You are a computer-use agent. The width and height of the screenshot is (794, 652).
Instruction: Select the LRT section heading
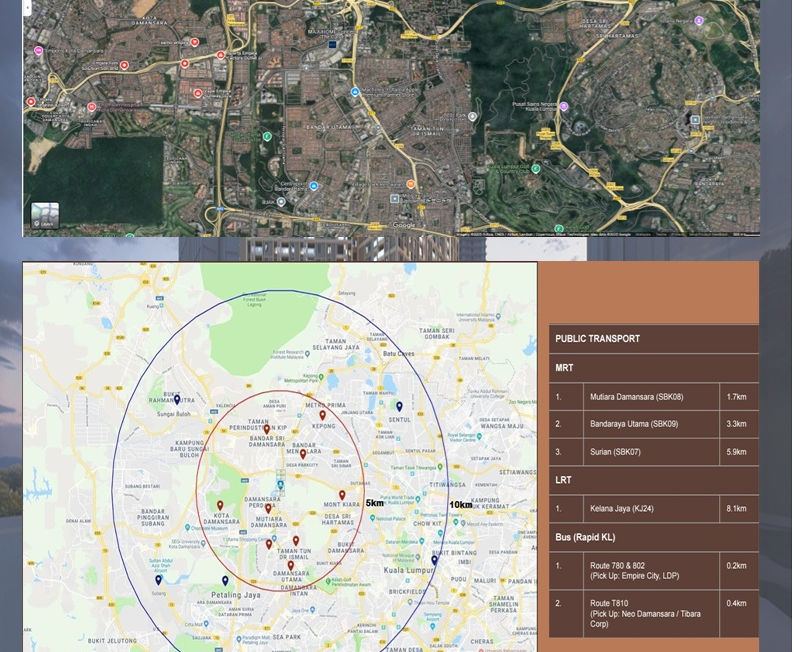tap(654, 480)
